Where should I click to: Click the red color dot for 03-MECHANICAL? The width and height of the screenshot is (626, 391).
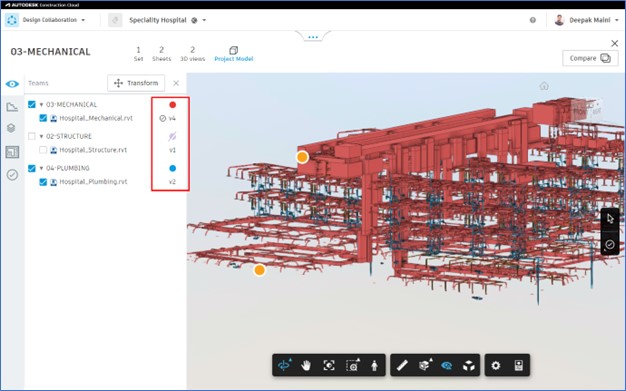172,105
